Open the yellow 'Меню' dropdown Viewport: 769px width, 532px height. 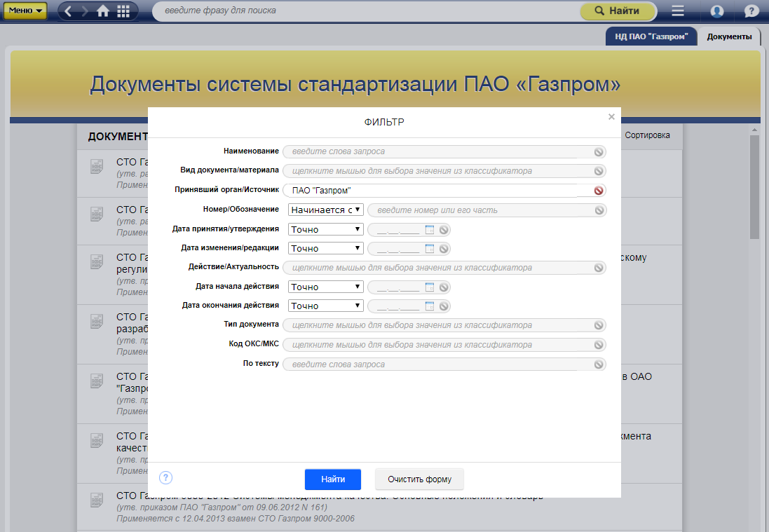coord(26,11)
